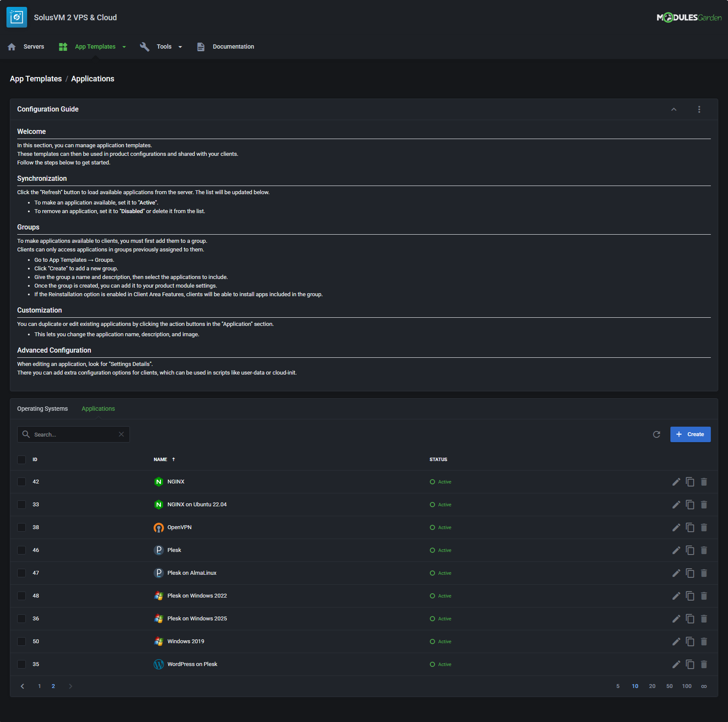Edit the NGINX application (ID 42)

coord(676,482)
